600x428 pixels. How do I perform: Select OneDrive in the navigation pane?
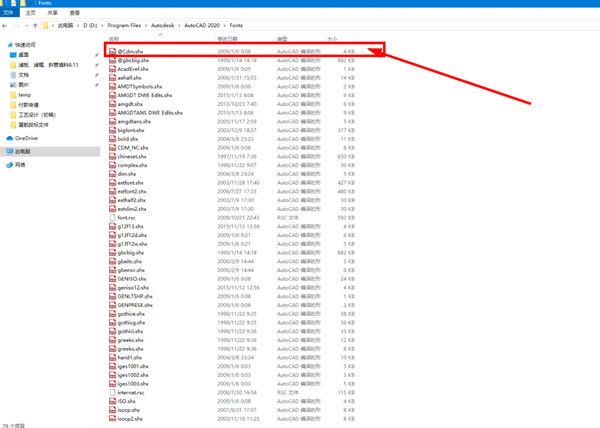[x=26, y=138]
